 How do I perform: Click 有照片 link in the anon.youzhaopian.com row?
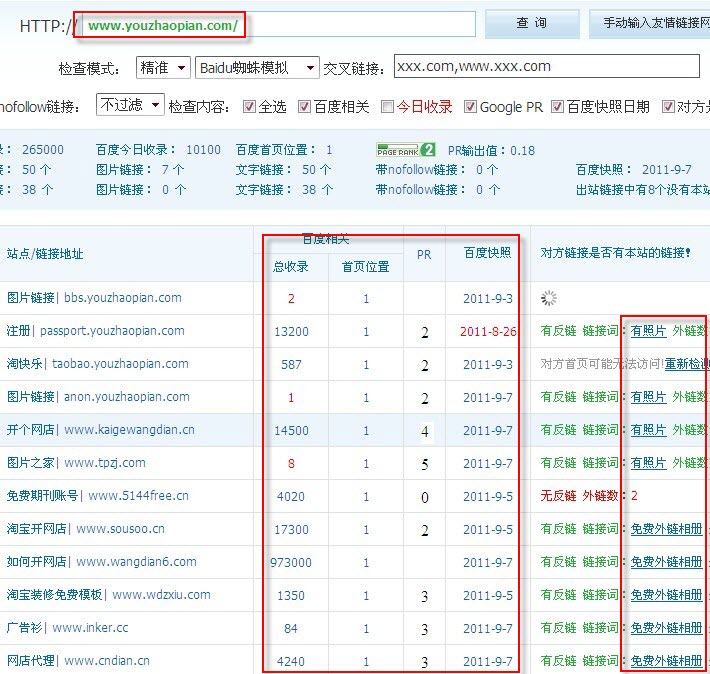point(648,397)
